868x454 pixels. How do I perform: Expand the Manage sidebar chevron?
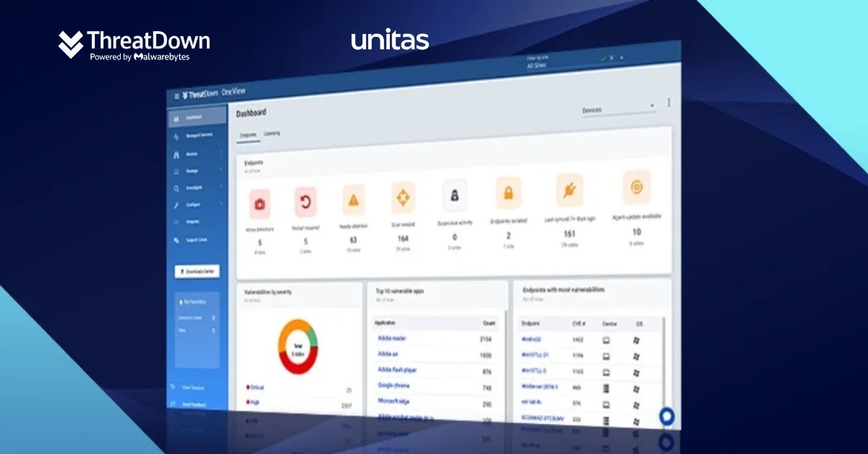tap(221, 170)
